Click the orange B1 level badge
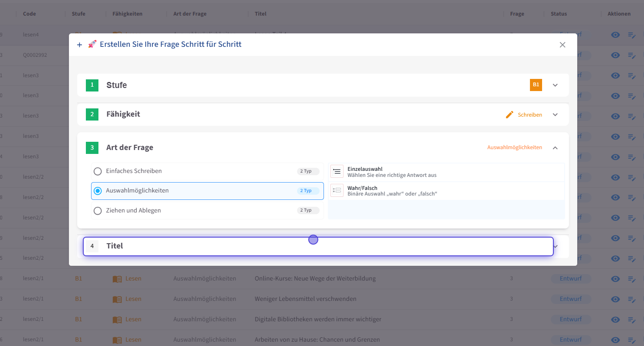 536,85
